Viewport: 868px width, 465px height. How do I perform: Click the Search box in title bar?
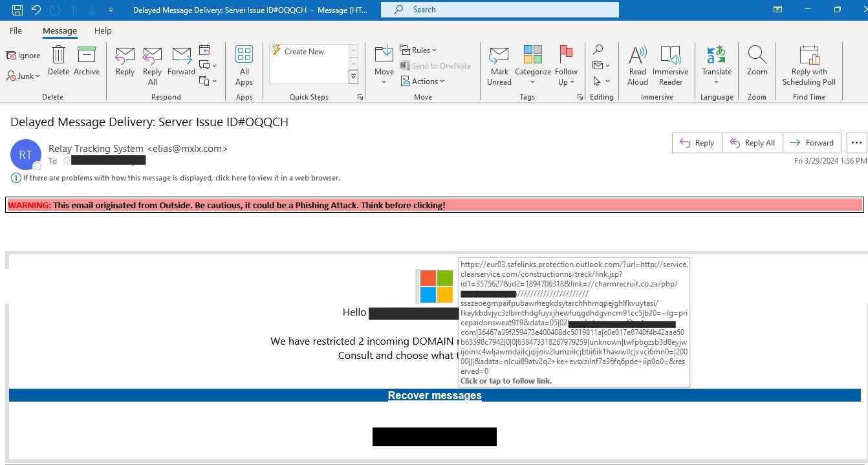(499, 10)
